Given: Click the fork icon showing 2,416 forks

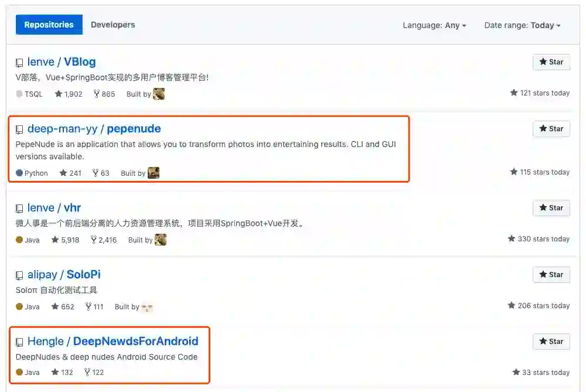Looking at the screenshot, I should (93, 240).
